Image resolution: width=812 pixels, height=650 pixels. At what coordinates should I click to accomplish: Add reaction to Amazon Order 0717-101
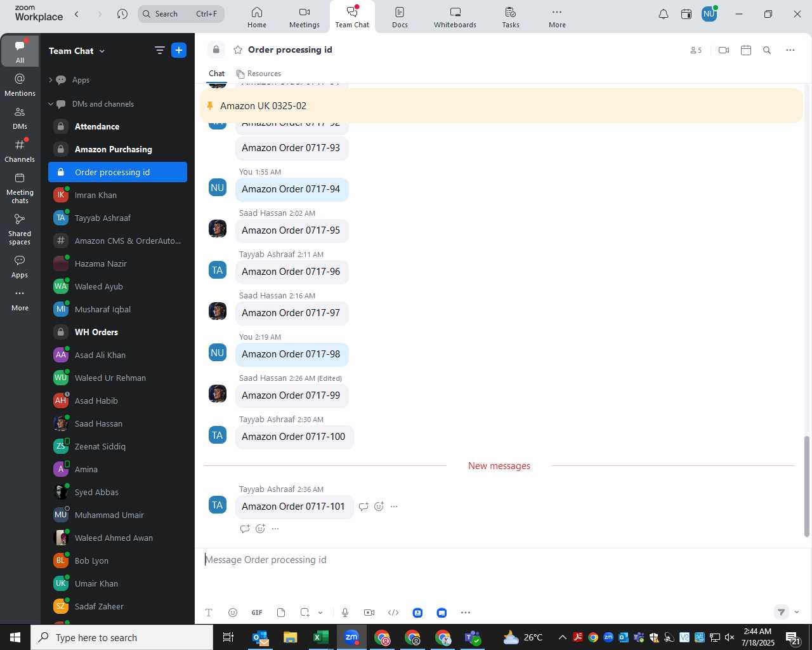pos(379,507)
